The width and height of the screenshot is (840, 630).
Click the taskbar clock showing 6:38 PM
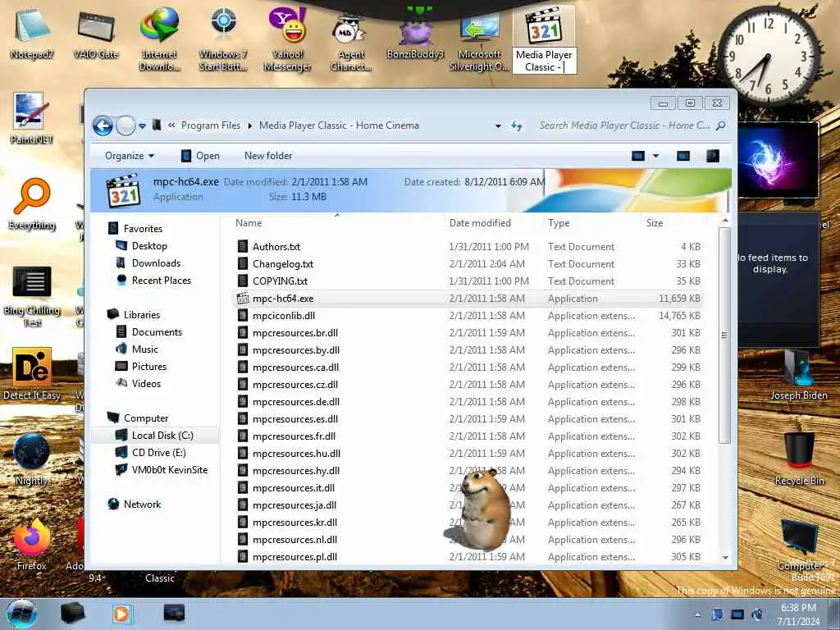[797, 614]
